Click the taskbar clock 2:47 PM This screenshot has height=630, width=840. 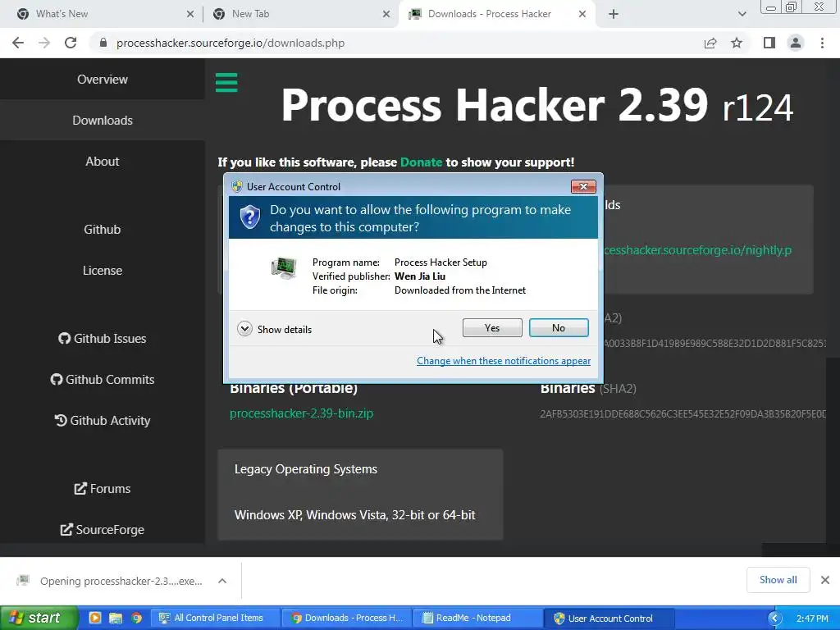click(x=811, y=619)
